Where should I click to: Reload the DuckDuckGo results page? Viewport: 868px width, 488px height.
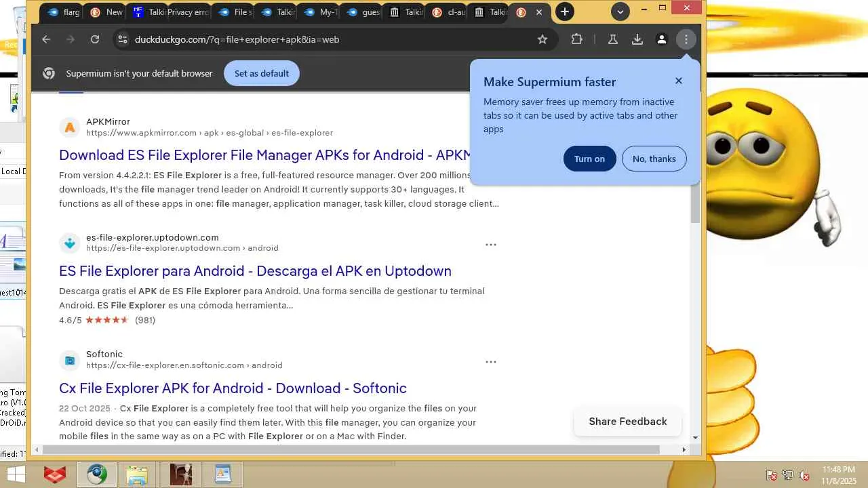point(95,39)
